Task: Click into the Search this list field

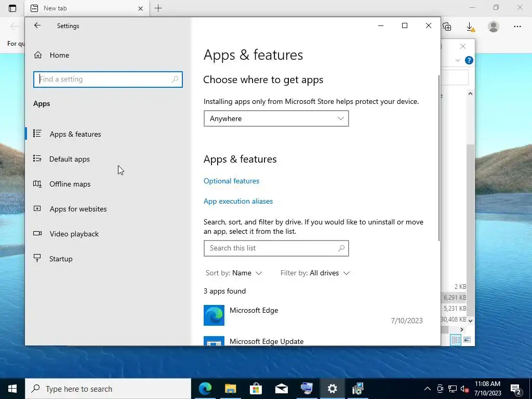Action: (x=276, y=248)
